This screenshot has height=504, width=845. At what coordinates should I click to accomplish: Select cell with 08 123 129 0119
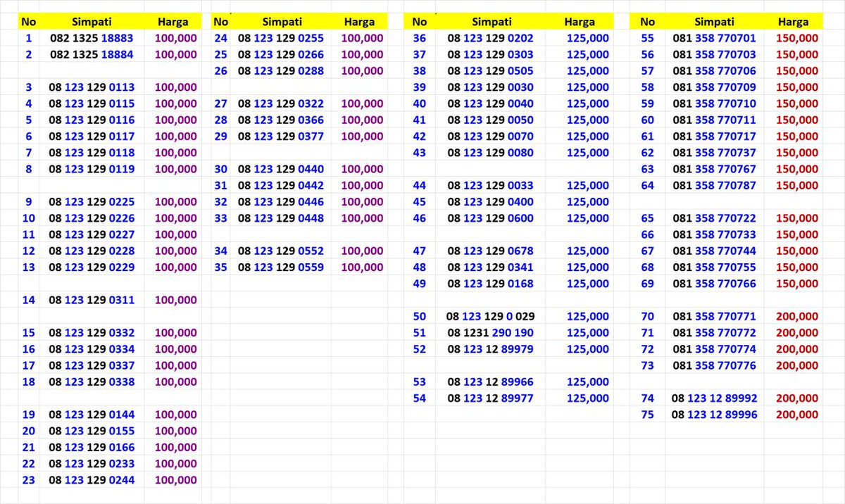(92, 169)
